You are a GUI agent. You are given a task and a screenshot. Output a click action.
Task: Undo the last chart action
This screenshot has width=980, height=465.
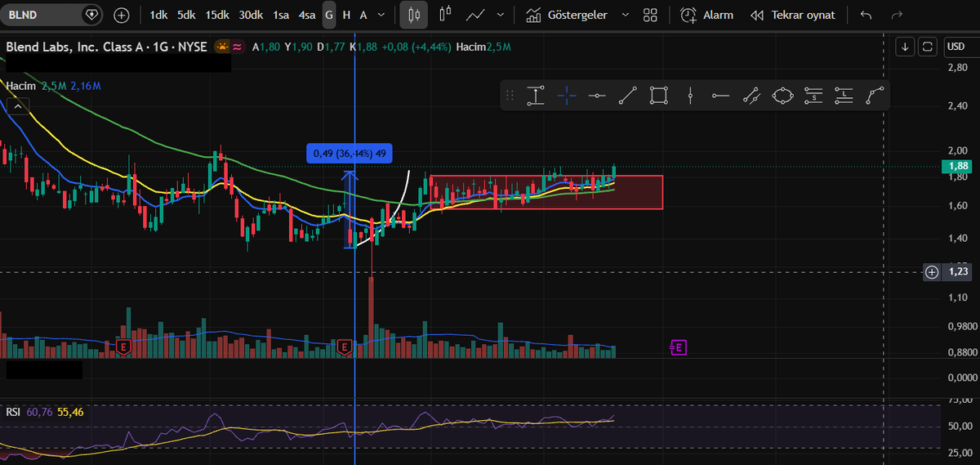click(866, 15)
